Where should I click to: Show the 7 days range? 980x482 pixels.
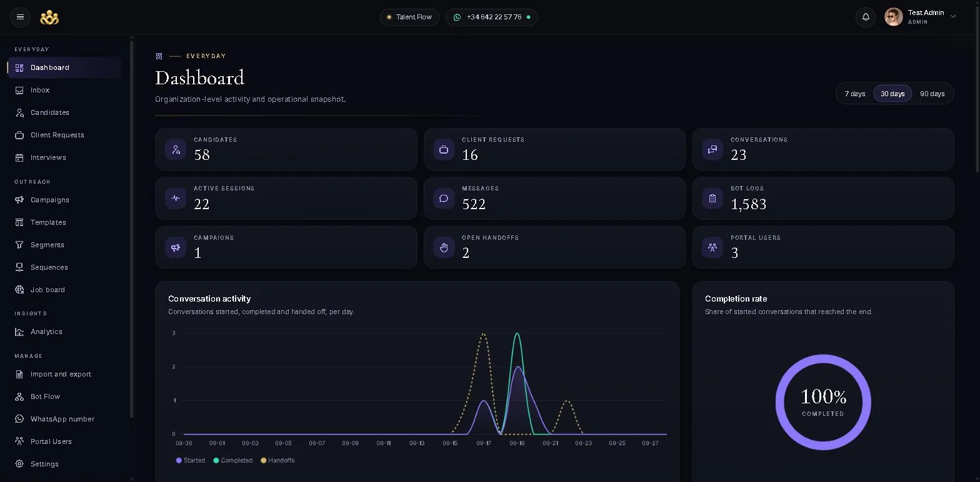[x=855, y=94]
